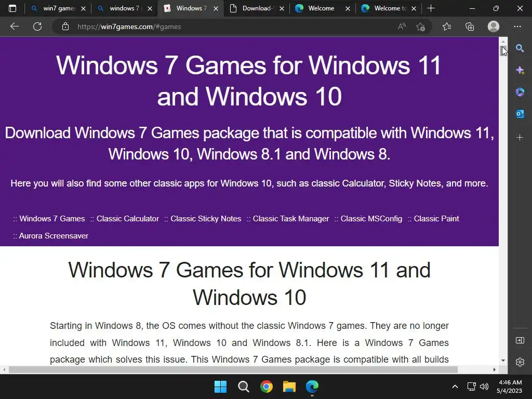
Task: Open the Windows 7 Games link
Action: coord(52,219)
